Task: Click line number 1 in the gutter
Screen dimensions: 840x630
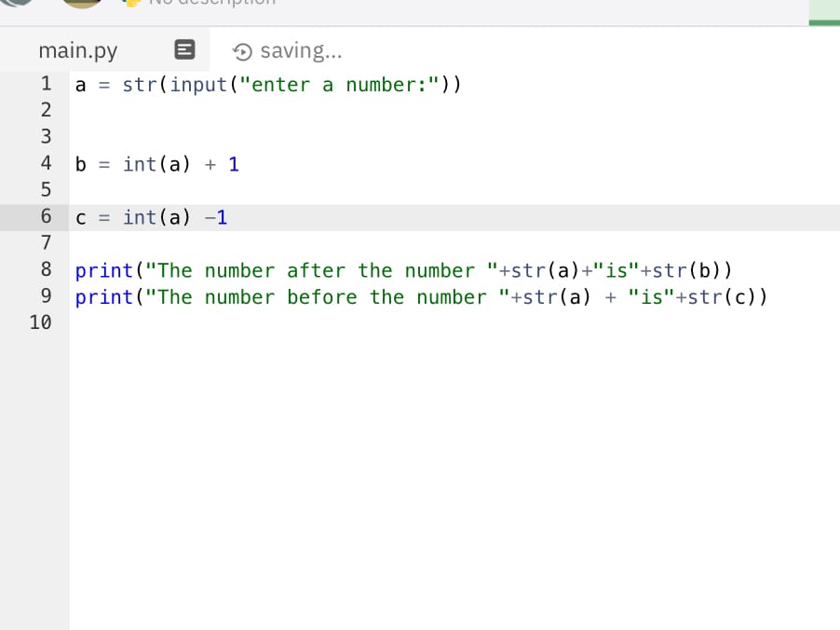Action: pyautogui.click(x=46, y=85)
